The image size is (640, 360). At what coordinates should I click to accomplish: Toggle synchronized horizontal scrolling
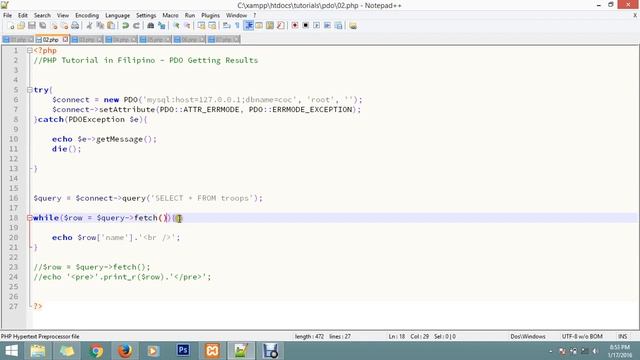(212, 26)
